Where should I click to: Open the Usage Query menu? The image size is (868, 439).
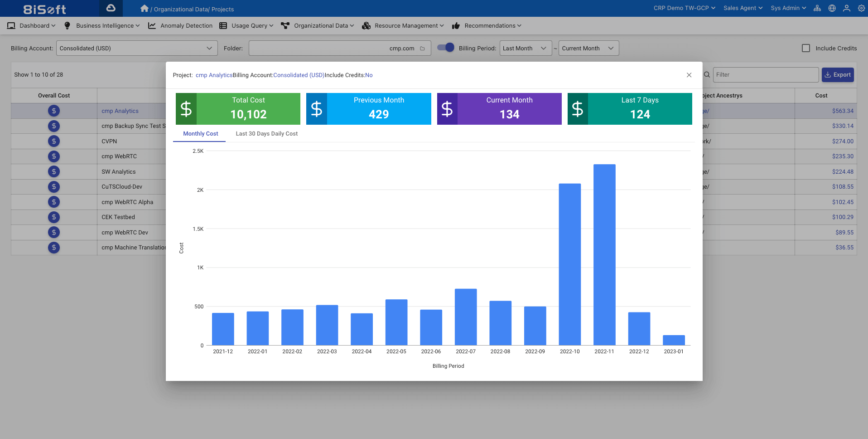coord(246,26)
